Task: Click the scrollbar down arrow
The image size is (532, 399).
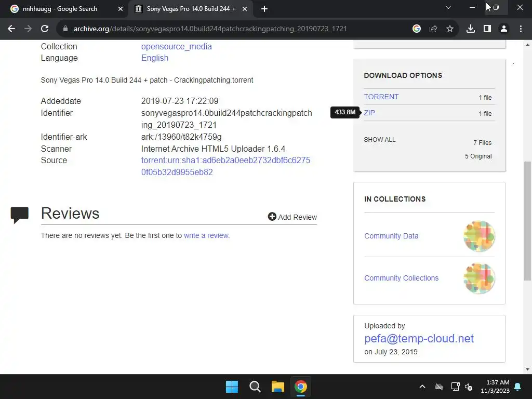Action: coord(527,369)
